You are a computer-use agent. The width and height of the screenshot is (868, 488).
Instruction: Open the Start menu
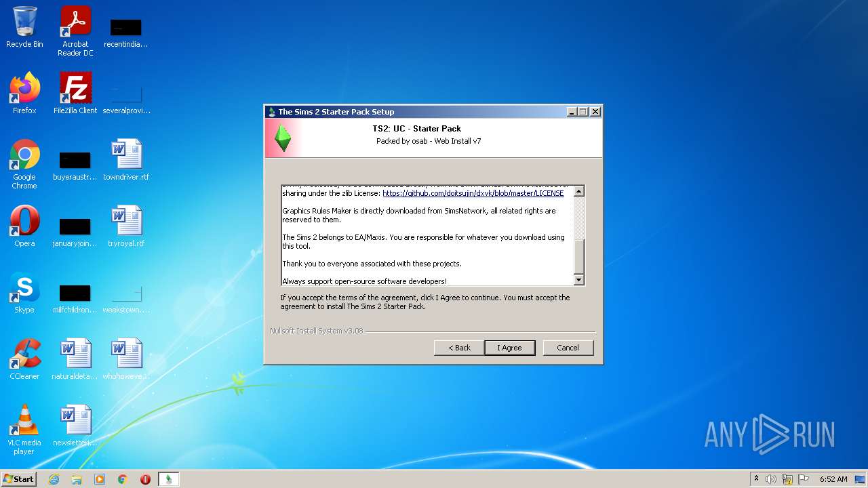tap(19, 479)
